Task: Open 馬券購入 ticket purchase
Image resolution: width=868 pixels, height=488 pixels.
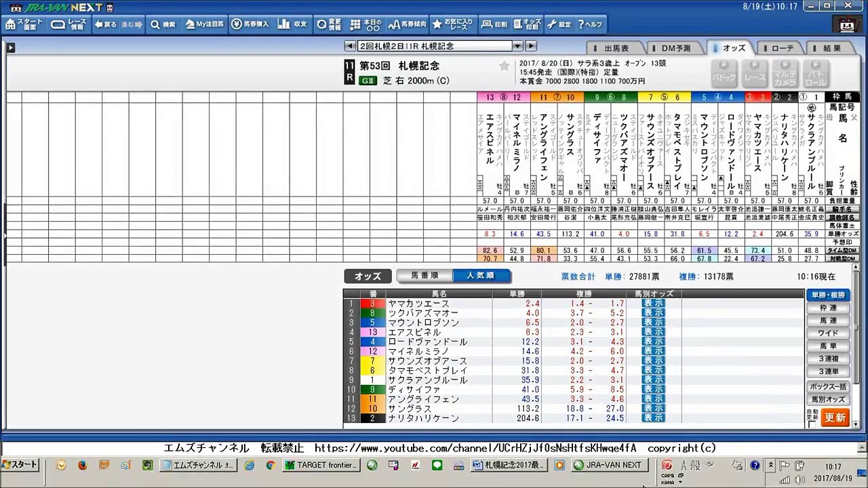Action: 250,24
